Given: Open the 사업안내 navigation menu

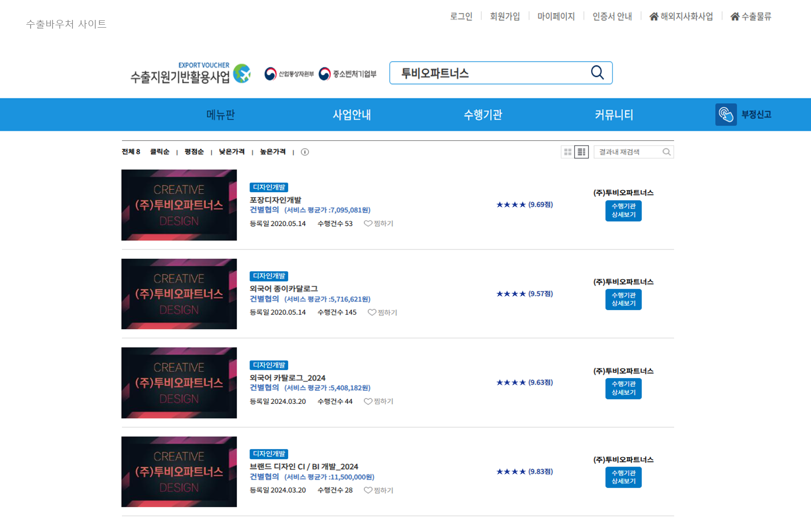Looking at the screenshot, I should [351, 115].
